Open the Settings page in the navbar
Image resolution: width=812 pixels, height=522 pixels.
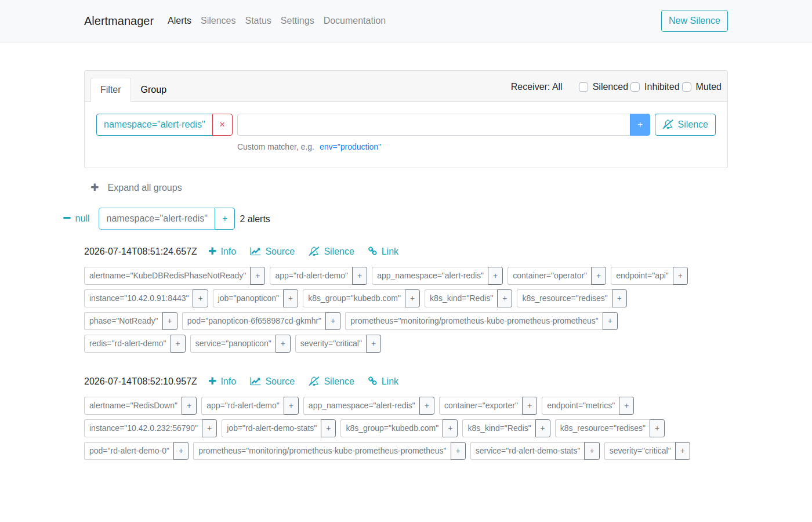298,21
